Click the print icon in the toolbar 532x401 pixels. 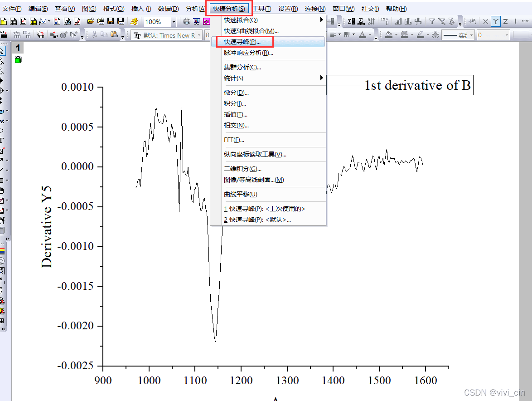coord(186,21)
